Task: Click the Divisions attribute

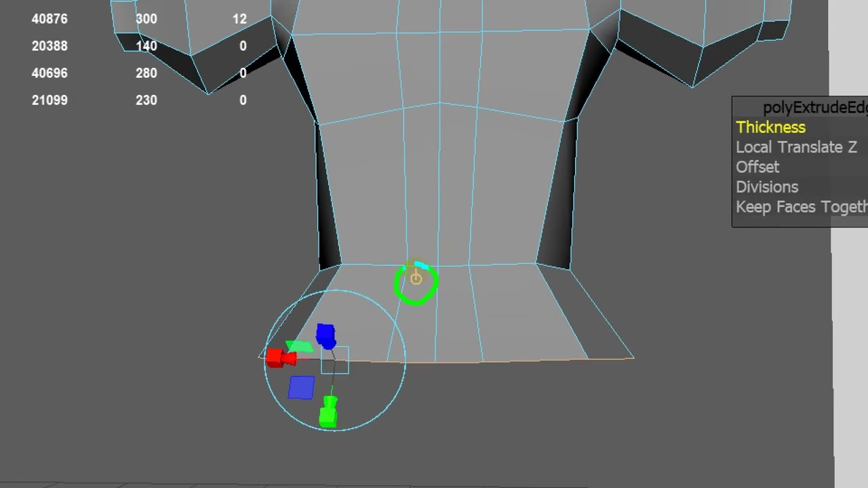Action: coord(767,187)
